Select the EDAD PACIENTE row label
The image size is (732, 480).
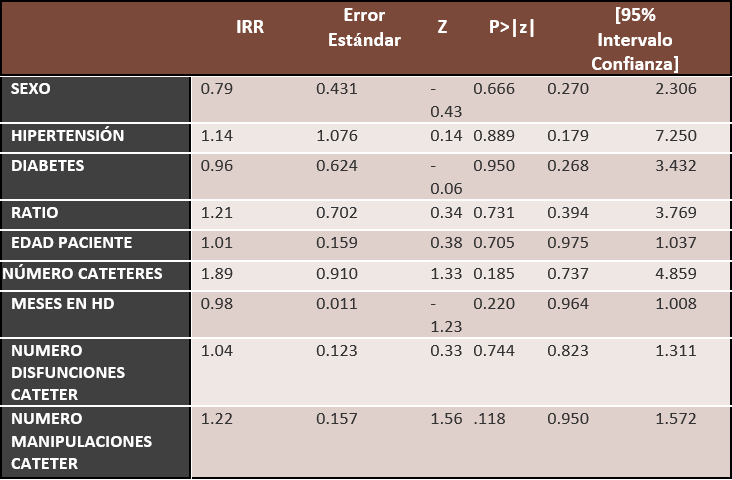[x=71, y=243]
